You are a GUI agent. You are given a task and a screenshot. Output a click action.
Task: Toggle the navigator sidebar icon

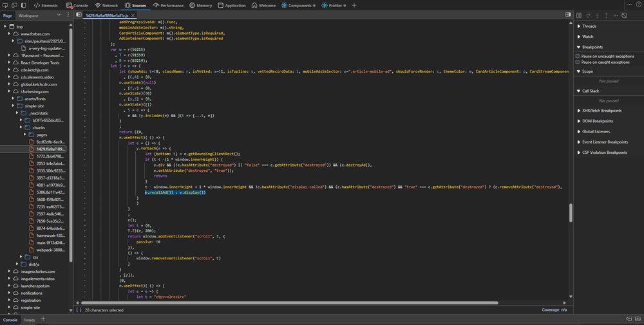click(x=79, y=15)
